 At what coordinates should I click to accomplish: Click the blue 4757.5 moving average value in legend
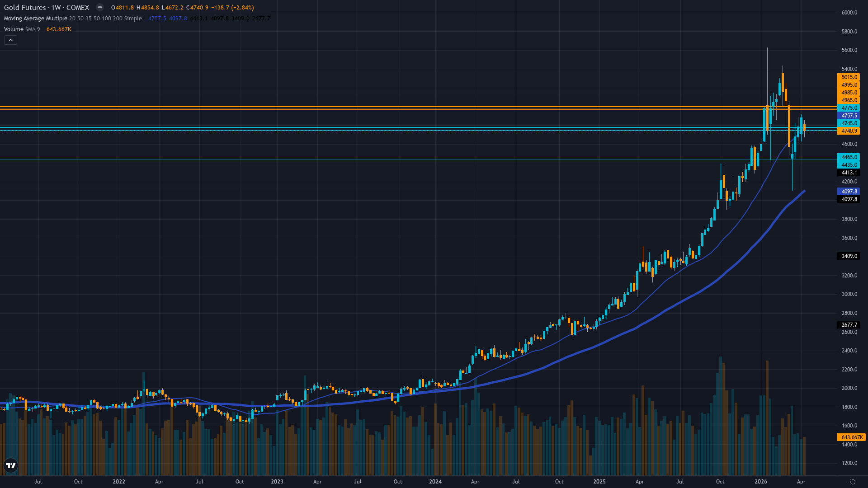(157, 19)
